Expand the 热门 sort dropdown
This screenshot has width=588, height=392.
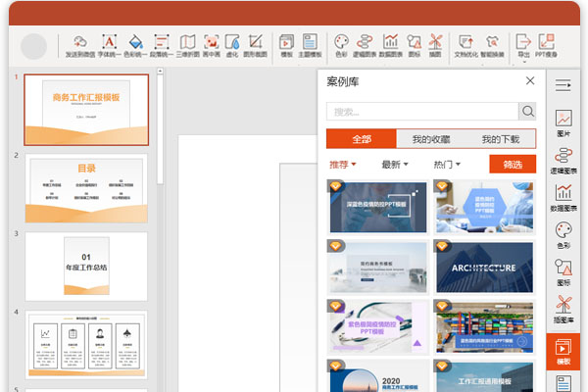447,165
